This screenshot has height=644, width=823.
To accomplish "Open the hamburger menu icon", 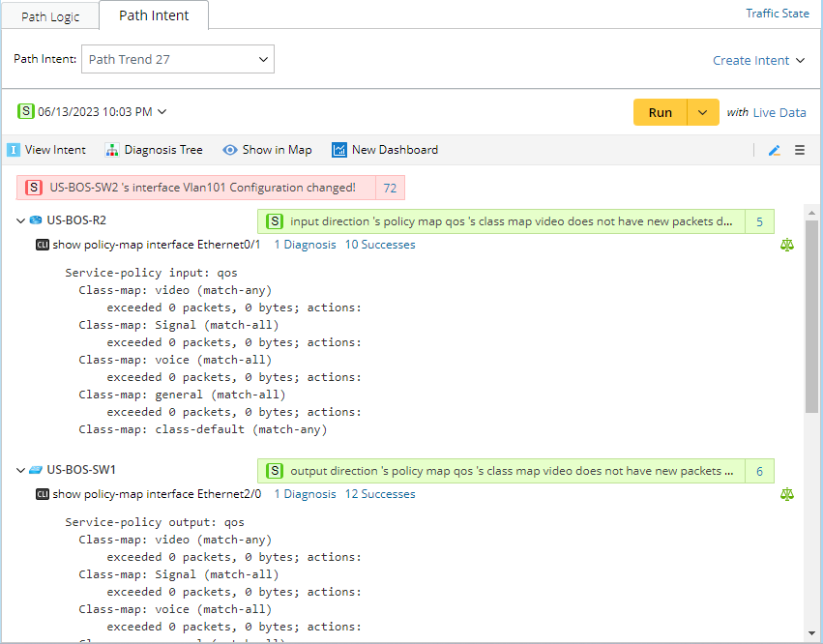I will tap(800, 150).
